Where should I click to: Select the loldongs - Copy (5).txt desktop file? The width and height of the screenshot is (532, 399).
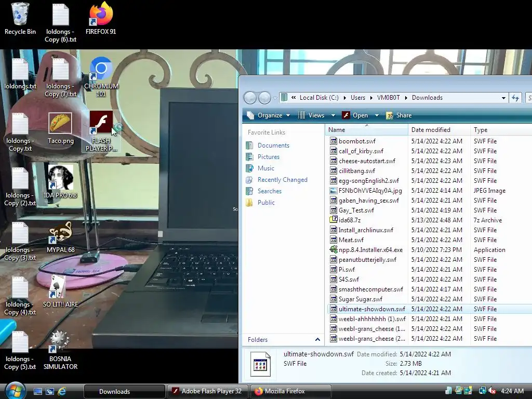[20, 350]
